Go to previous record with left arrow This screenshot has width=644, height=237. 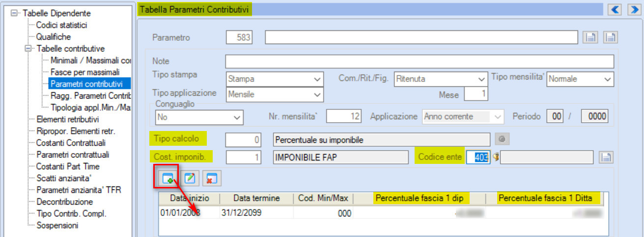615,9
